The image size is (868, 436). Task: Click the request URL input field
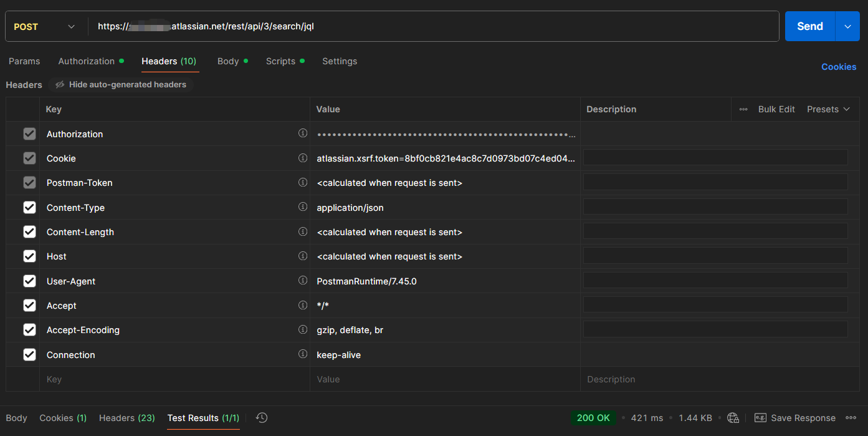click(436, 26)
